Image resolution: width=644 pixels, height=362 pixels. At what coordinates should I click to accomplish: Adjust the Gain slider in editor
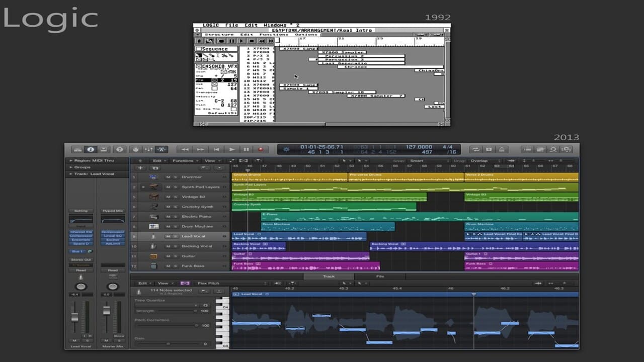click(168, 344)
